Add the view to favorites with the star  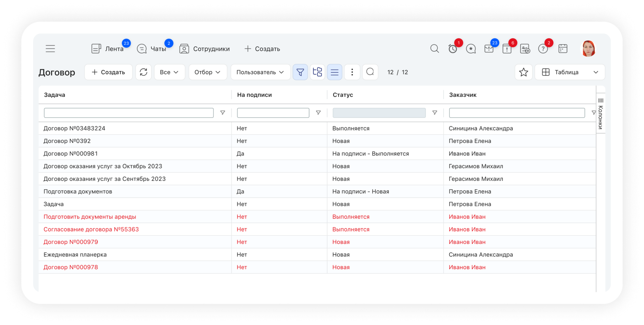click(523, 72)
